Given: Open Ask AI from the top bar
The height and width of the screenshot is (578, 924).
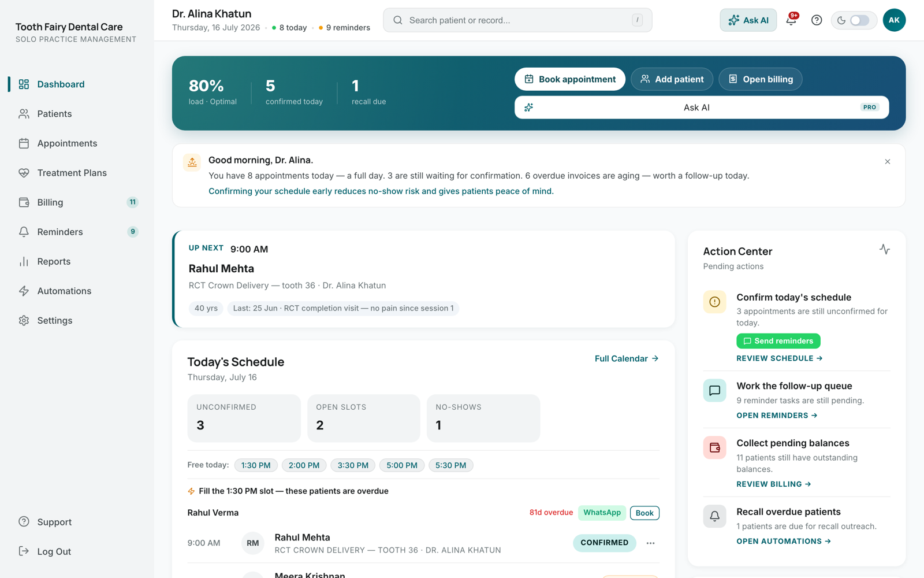Looking at the screenshot, I should (748, 20).
